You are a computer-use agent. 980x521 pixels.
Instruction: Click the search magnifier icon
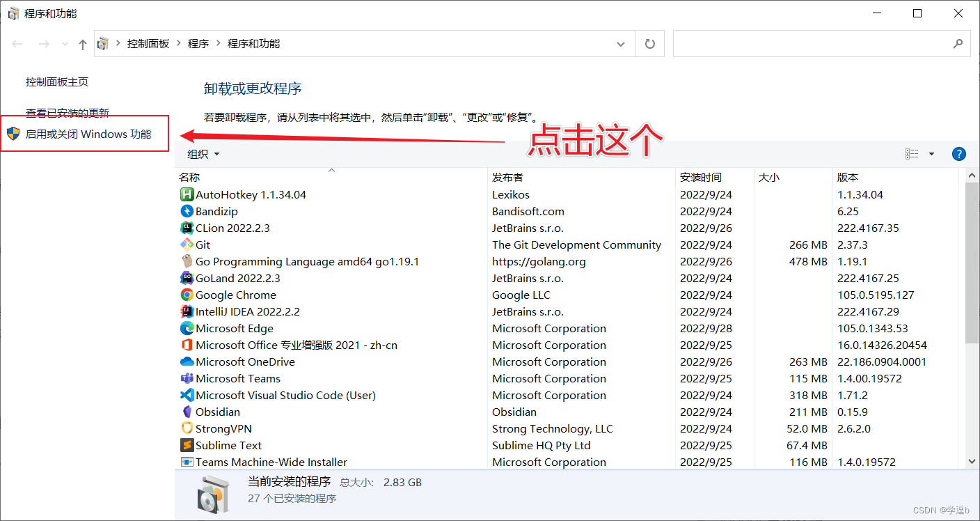(x=957, y=44)
